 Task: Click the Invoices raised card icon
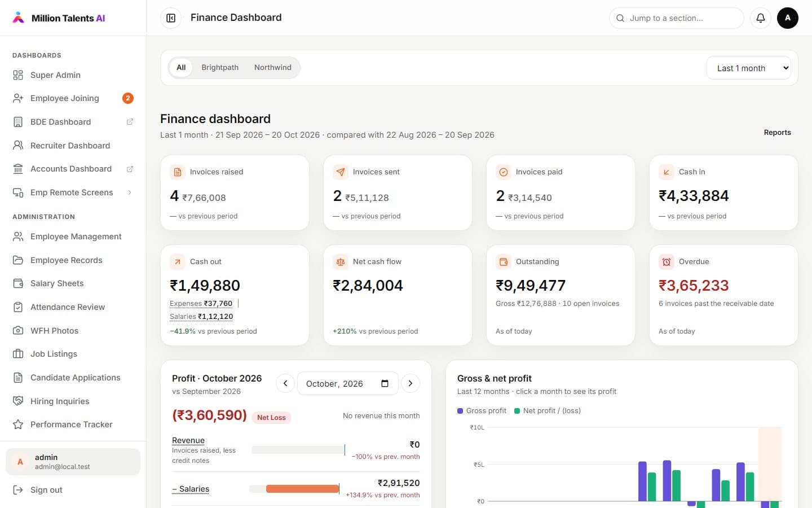coord(178,172)
